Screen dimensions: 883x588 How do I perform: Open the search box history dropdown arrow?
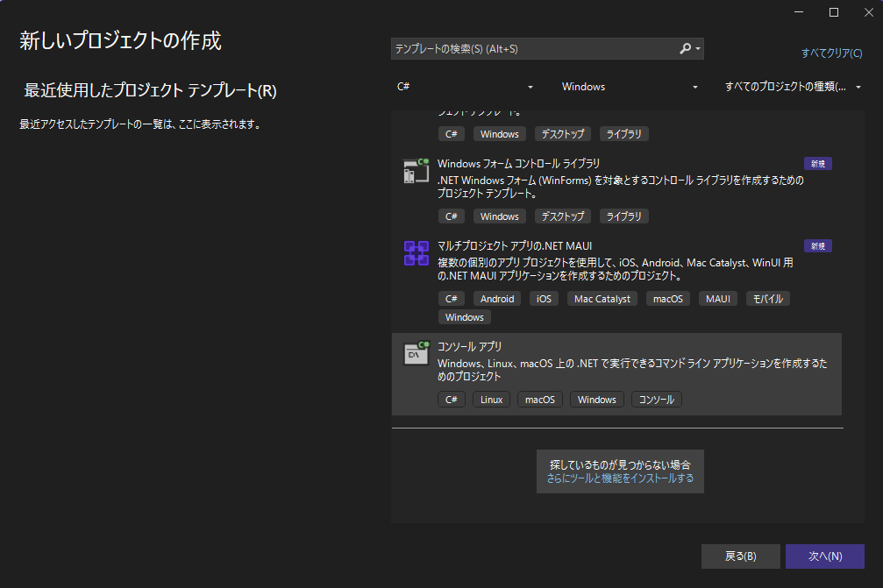coord(699,48)
